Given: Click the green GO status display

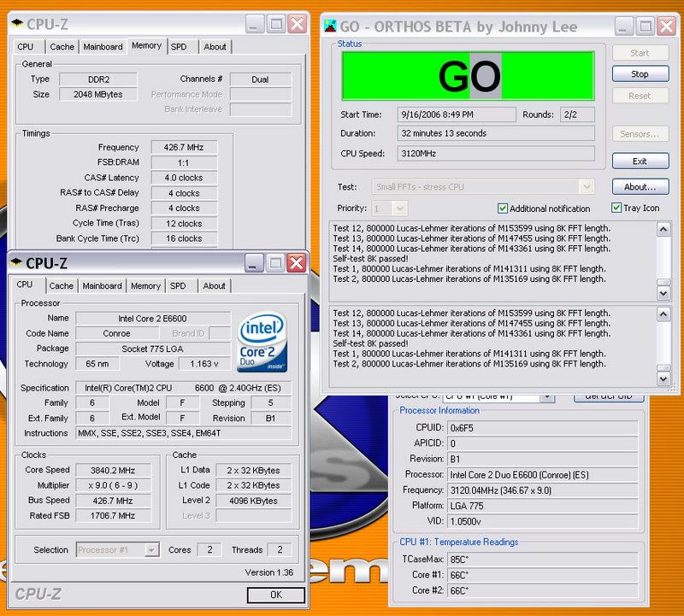Looking at the screenshot, I should coord(468,76).
